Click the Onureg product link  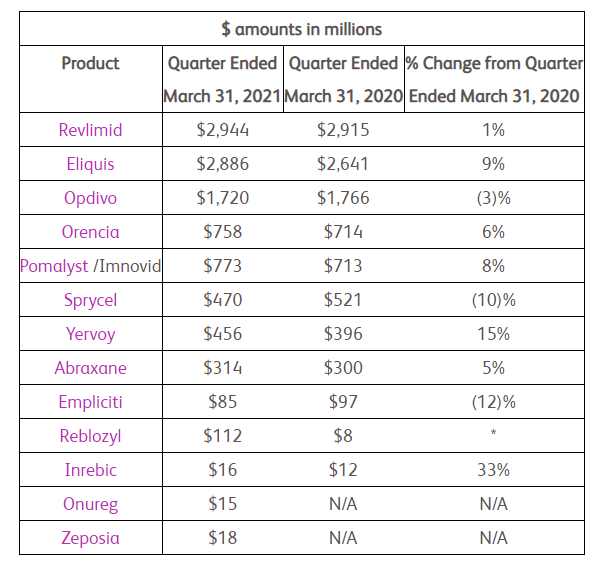tap(90, 504)
